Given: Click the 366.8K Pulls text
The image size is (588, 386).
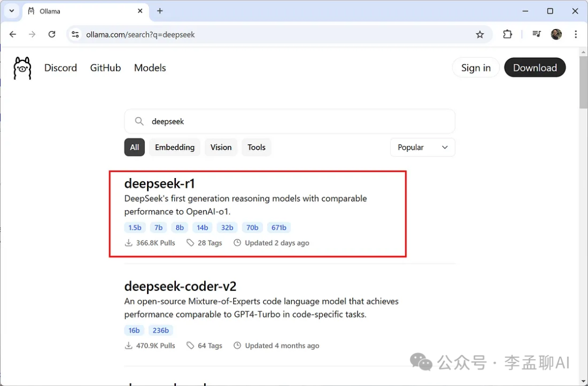Looking at the screenshot, I should pos(156,243).
